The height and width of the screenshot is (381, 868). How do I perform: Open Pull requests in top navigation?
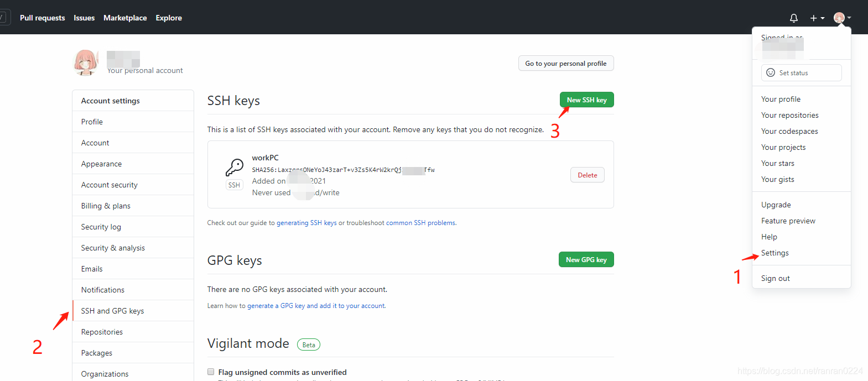42,18
